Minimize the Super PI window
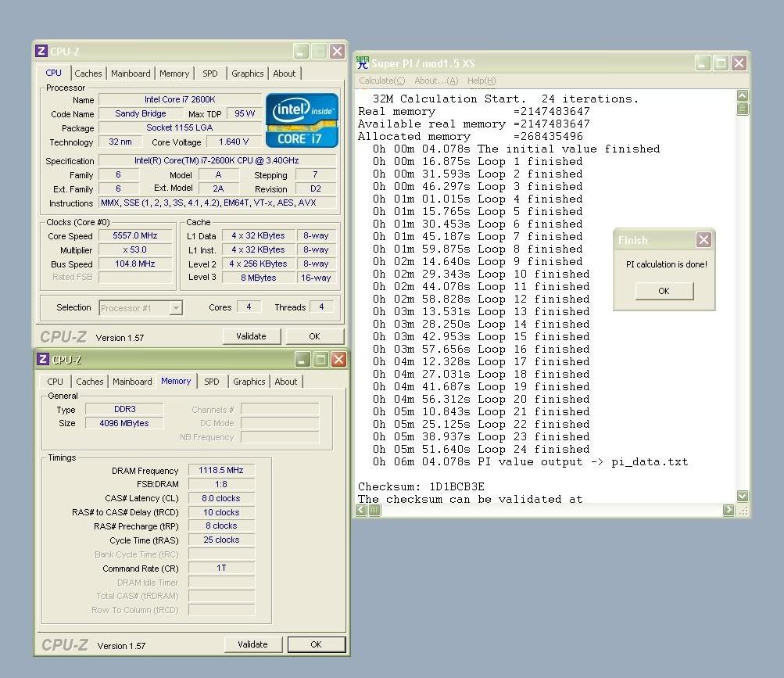The height and width of the screenshot is (678, 784). pyautogui.click(x=703, y=63)
